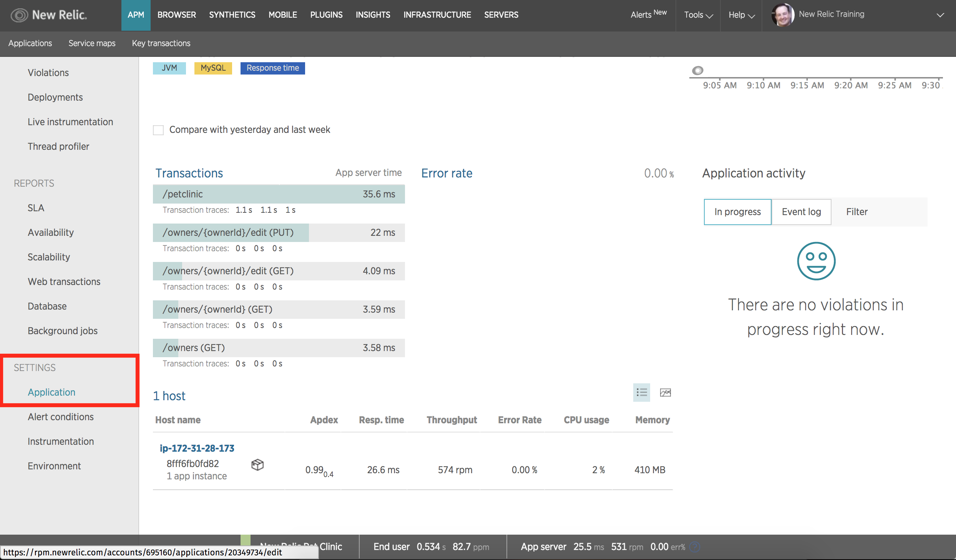Navigate to the INFRASTRUCTURE menu
The height and width of the screenshot is (560, 956).
pyautogui.click(x=437, y=15)
